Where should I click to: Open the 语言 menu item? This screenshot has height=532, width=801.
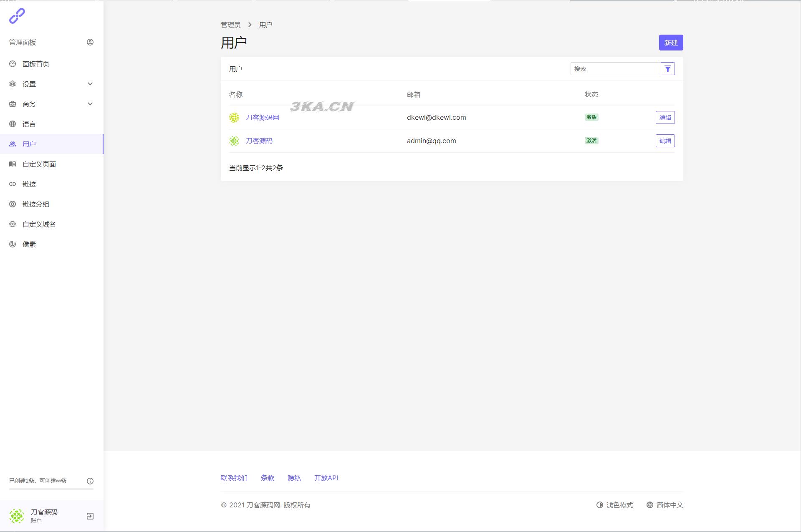(x=52, y=124)
